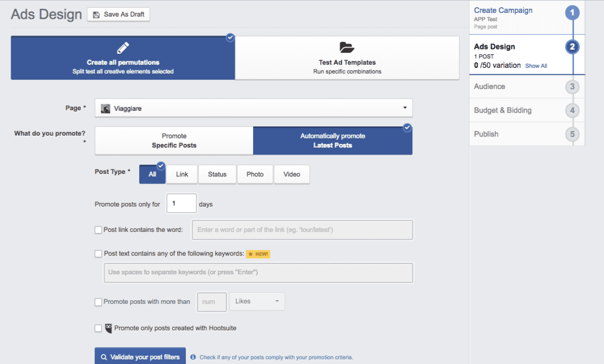Click the folder icon for Test Ad Templates
The height and width of the screenshot is (364, 604).
(x=347, y=48)
